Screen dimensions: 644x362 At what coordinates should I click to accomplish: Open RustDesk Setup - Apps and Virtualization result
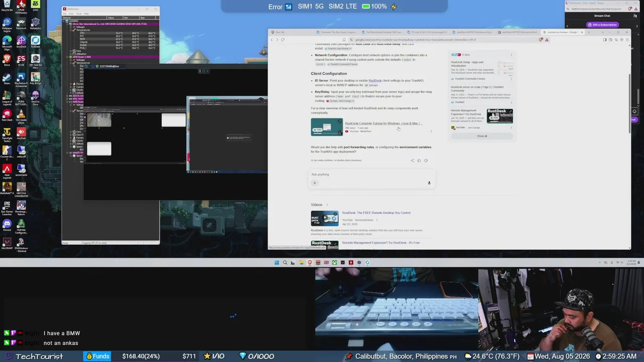click(467, 64)
